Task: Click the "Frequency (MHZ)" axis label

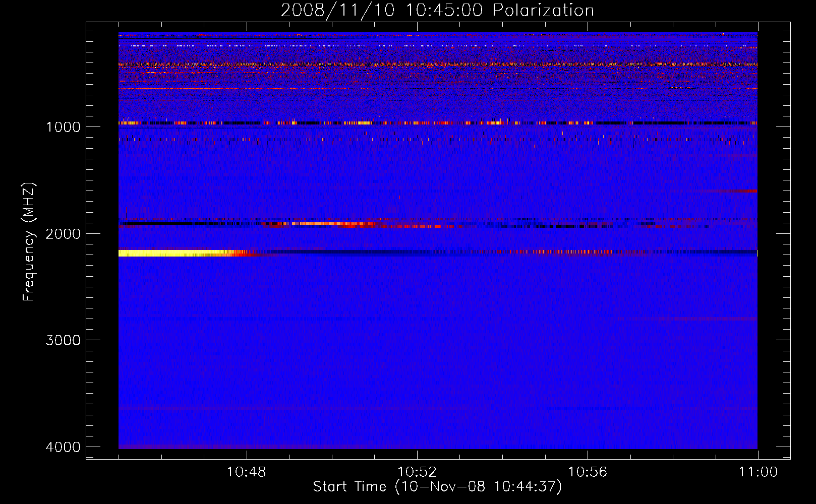Action: pos(29,242)
